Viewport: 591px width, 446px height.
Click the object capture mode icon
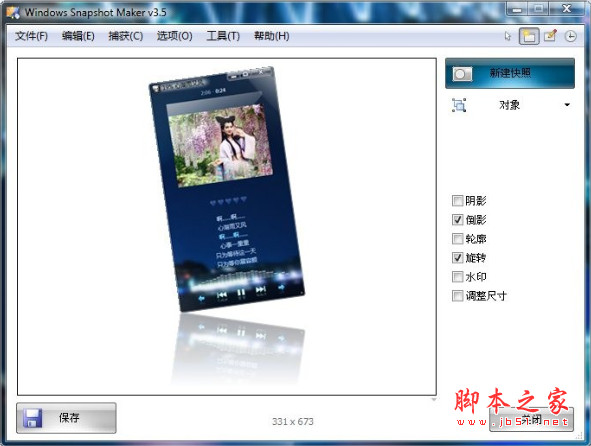coord(459,105)
